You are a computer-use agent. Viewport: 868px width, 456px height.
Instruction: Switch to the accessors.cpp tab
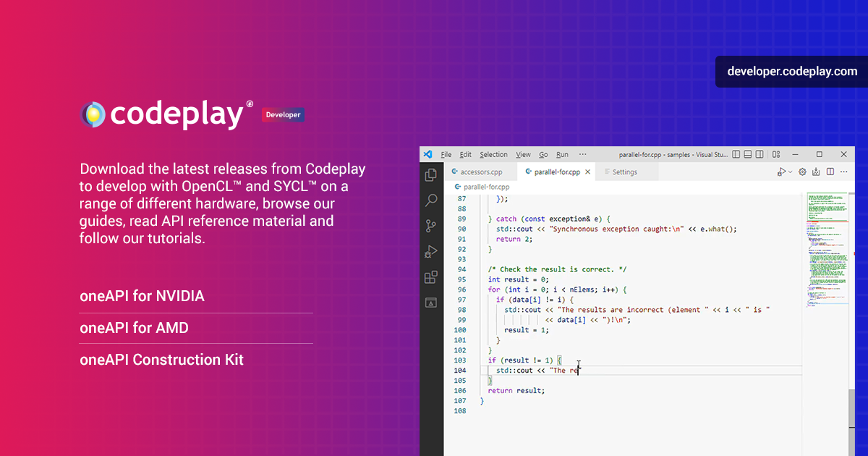[x=481, y=172]
